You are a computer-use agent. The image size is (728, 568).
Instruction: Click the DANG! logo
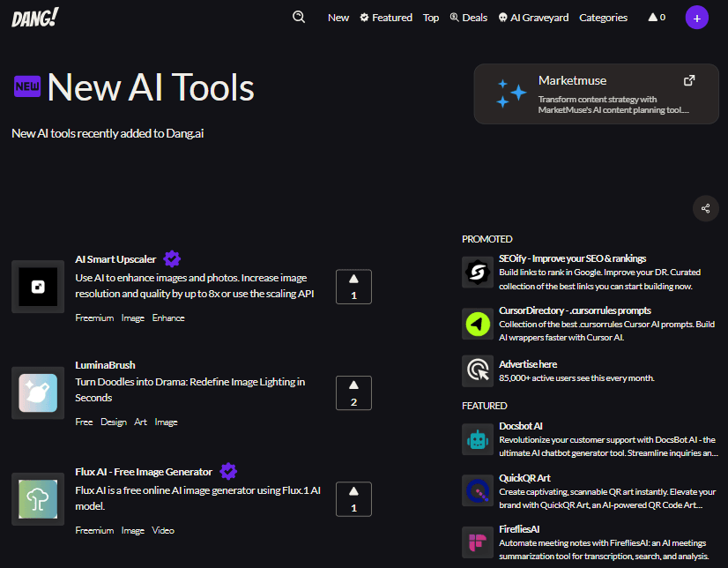click(x=34, y=18)
